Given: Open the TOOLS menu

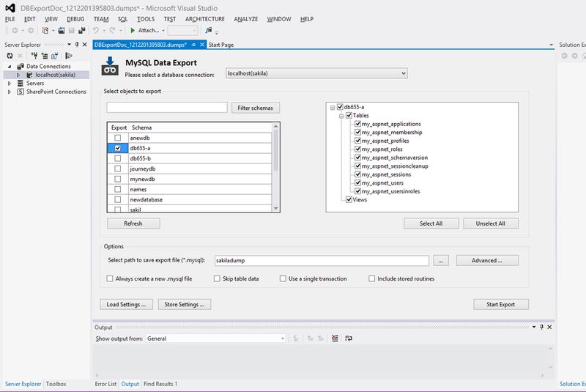Looking at the screenshot, I should [x=145, y=19].
